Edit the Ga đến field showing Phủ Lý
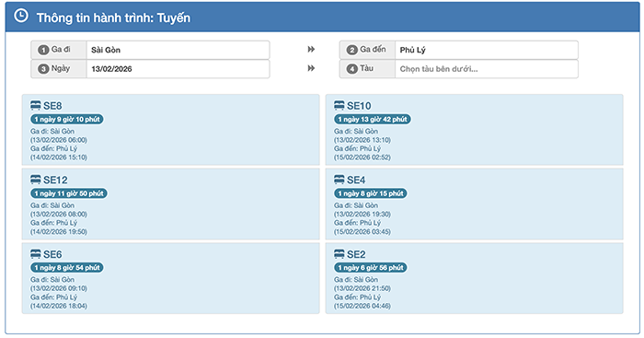Viewport: 644px width, 338px height. tap(487, 50)
